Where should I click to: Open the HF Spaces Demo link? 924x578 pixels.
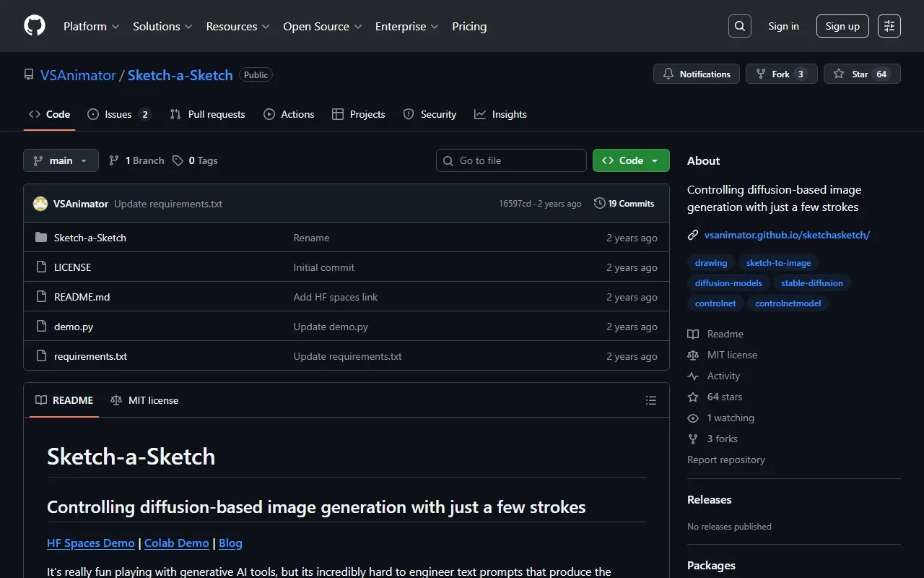[91, 543]
